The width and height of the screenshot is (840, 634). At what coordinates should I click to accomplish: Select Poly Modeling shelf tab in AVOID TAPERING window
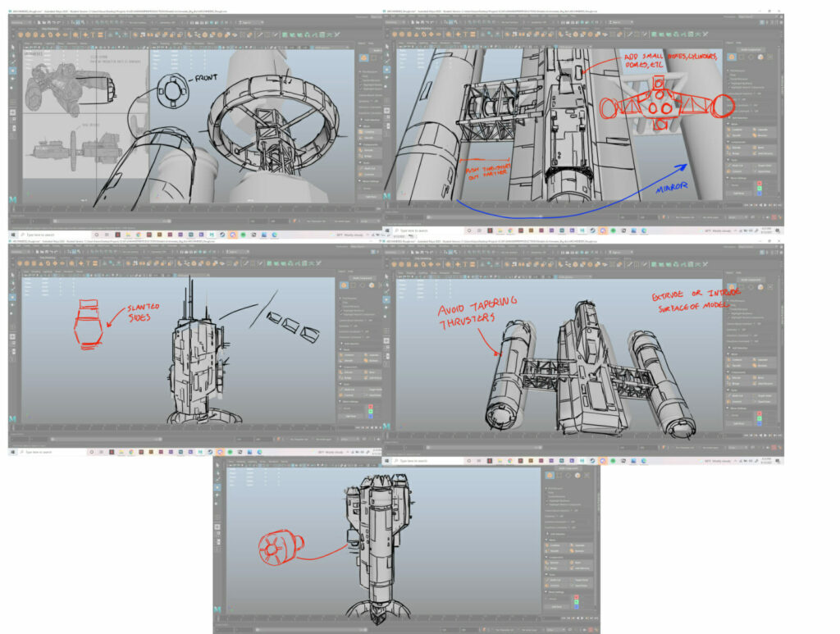point(422,258)
